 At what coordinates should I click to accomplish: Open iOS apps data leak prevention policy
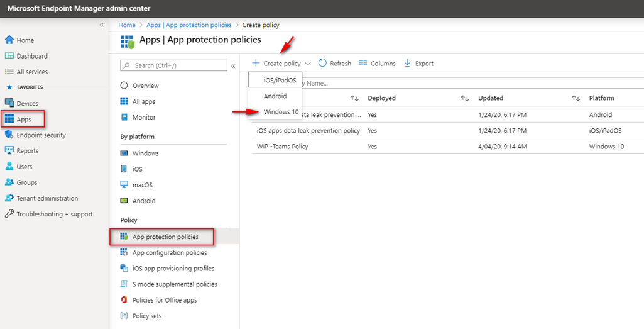(308, 130)
